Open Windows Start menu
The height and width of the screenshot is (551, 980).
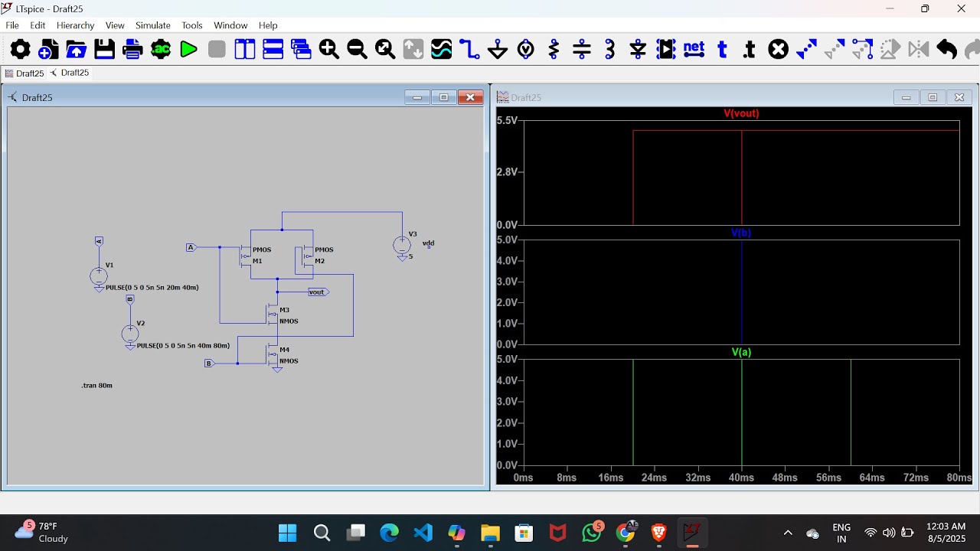287,533
